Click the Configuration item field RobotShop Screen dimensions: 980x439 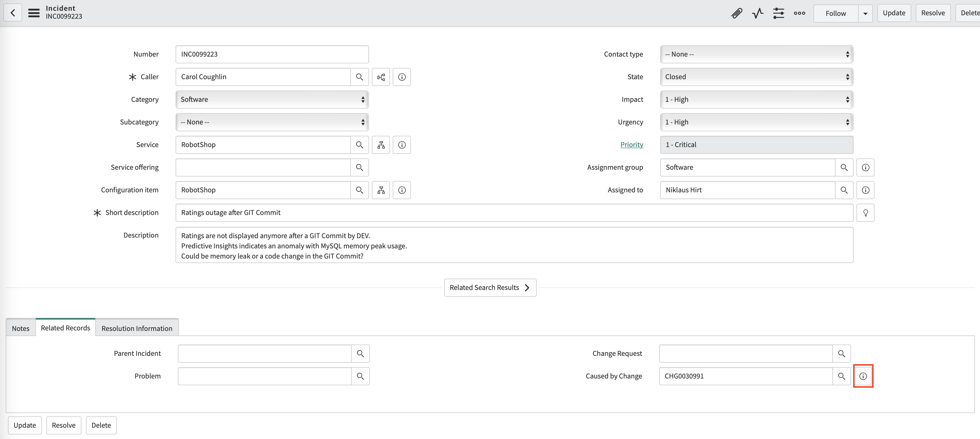click(263, 190)
